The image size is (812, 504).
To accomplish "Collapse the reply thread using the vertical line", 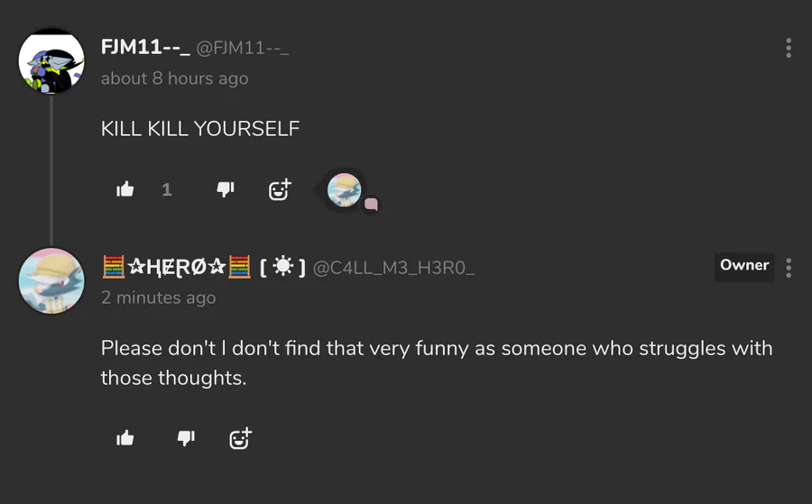I will point(51,171).
